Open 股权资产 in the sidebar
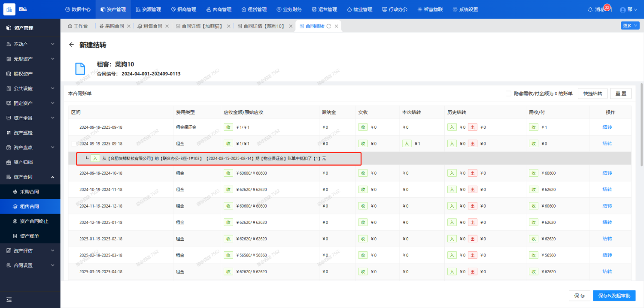This screenshot has width=644, height=308. click(30, 74)
